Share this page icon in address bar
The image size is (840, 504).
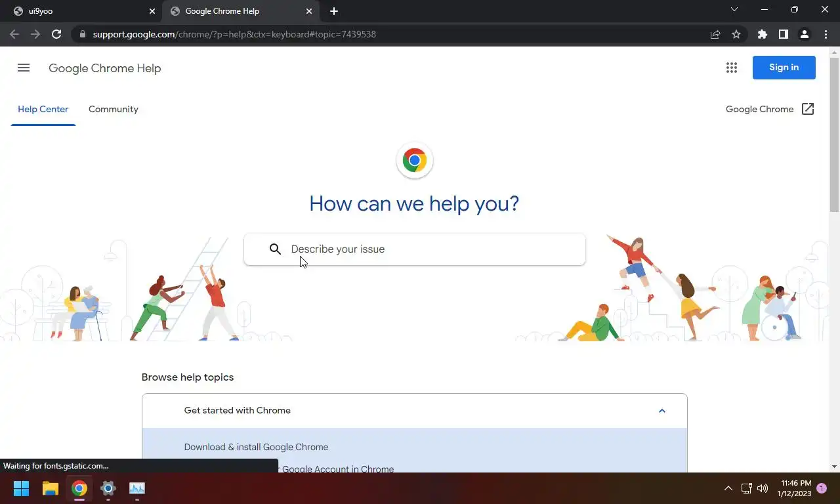click(x=715, y=34)
